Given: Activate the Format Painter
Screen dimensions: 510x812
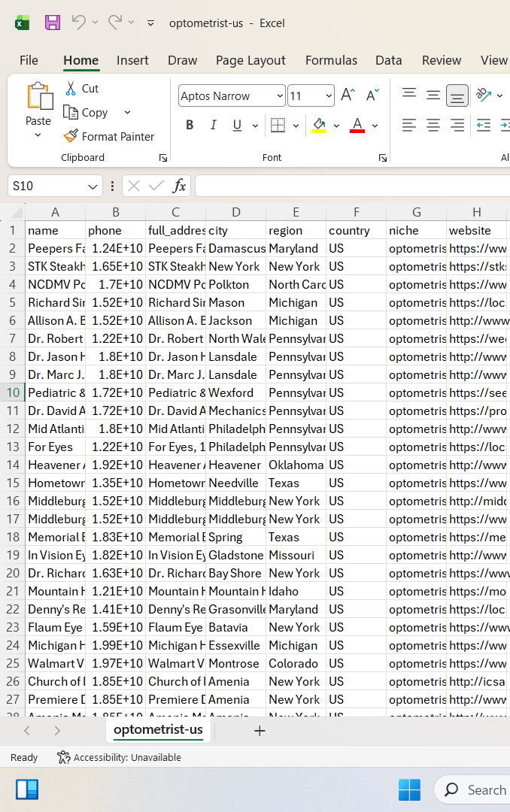Looking at the screenshot, I should coord(109,136).
